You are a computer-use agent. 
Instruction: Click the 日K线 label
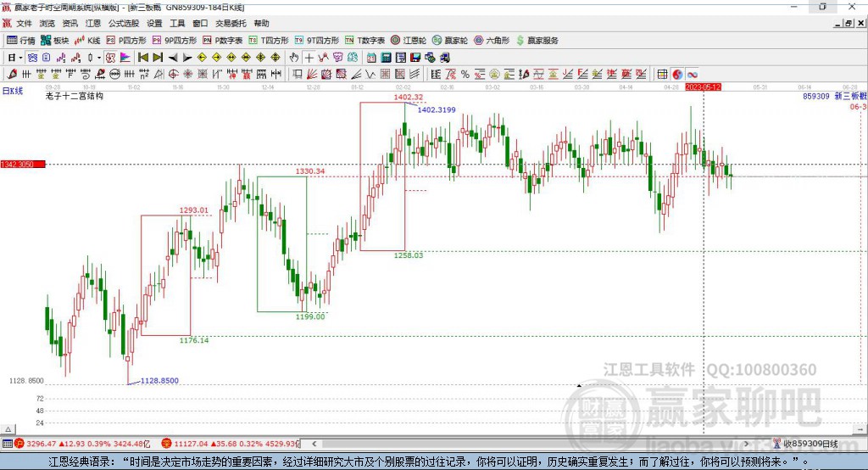click(13, 91)
